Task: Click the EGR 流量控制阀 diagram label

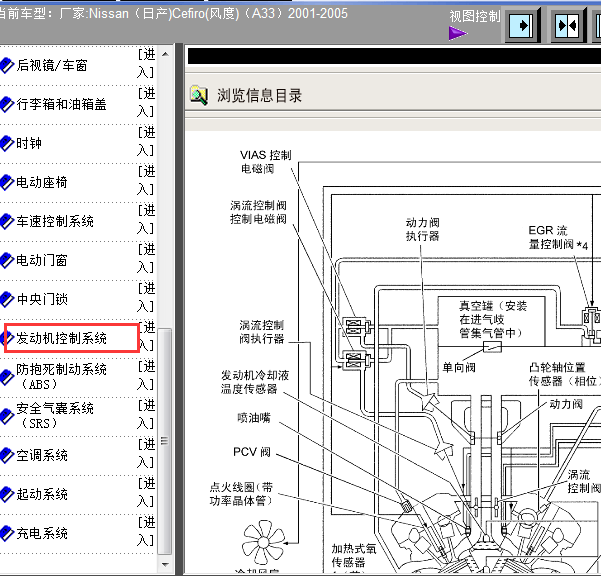Action: point(558,238)
